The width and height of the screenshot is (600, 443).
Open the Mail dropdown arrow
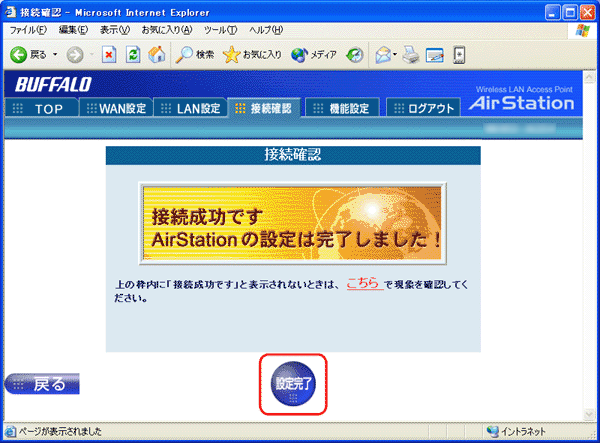click(395, 55)
